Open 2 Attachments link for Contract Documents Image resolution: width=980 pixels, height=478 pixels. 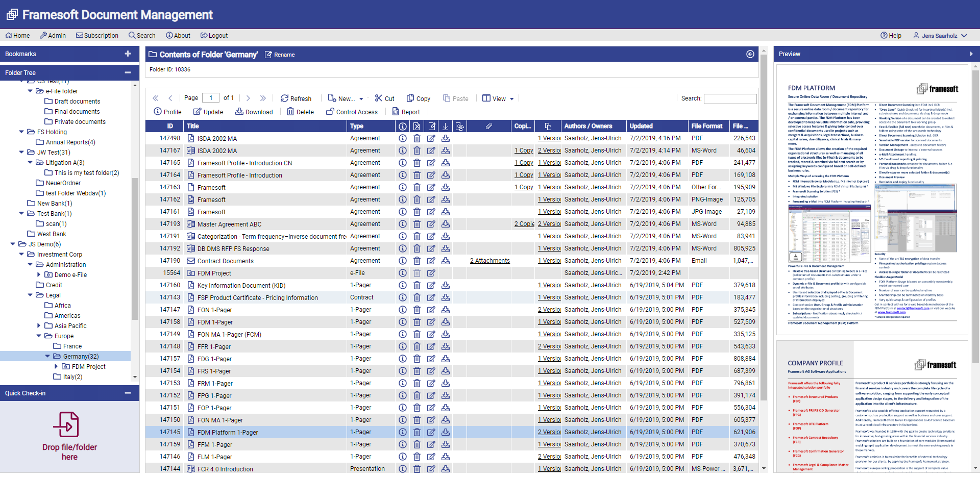click(x=490, y=261)
